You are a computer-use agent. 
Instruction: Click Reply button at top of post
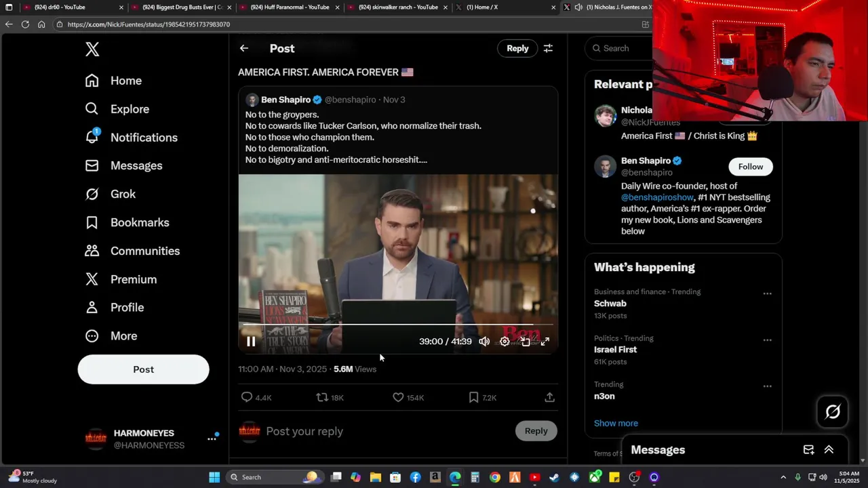click(517, 48)
